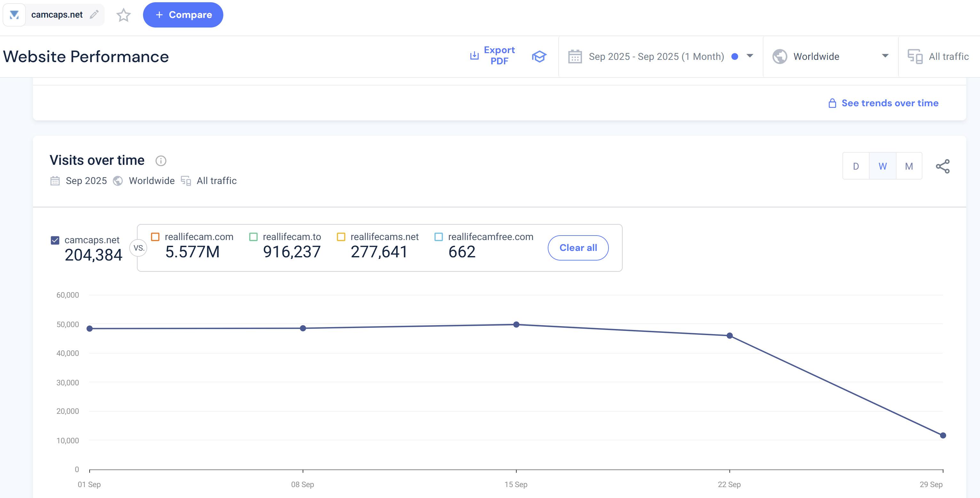Tick the reallifecam.to comparison checkbox

coord(253,237)
